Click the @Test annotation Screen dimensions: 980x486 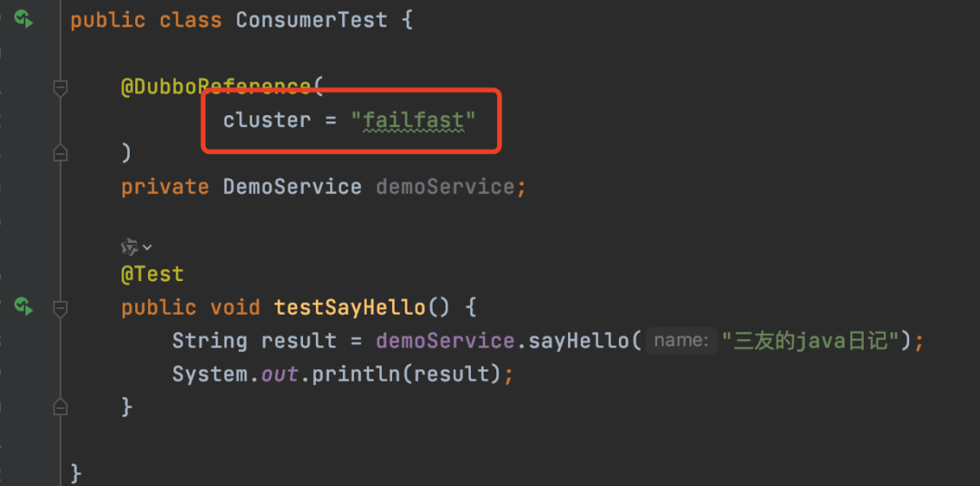pyautogui.click(x=152, y=274)
